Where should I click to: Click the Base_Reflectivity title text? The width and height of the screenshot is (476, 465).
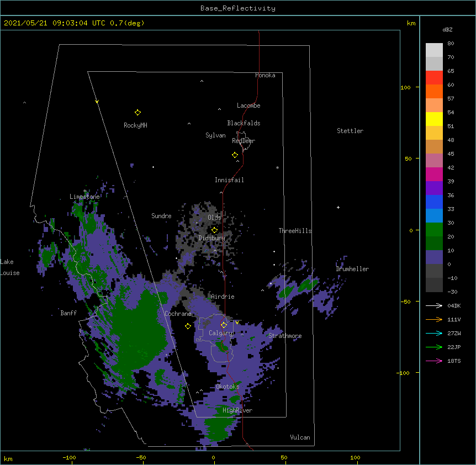tap(238, 8)
